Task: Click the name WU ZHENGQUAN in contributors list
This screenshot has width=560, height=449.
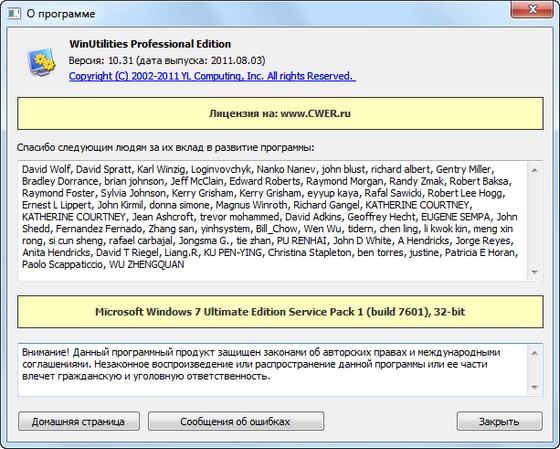Action: click(x=147, y=265)
